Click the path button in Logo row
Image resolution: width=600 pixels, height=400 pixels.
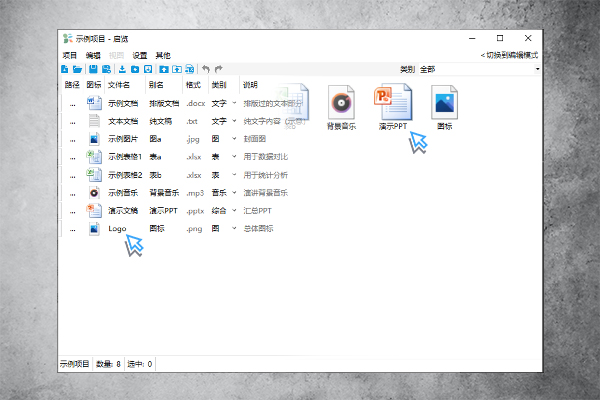[x=73, y=229]
